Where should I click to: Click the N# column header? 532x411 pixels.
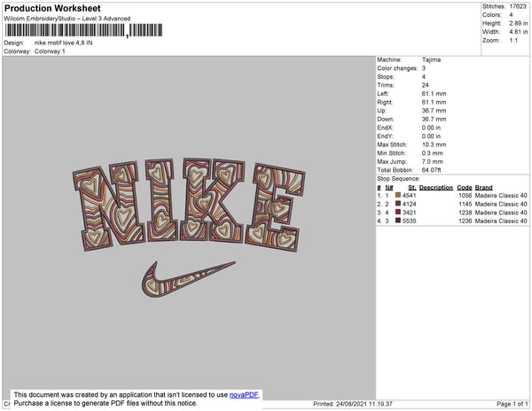pyautogui.click(x=389, y=188)
